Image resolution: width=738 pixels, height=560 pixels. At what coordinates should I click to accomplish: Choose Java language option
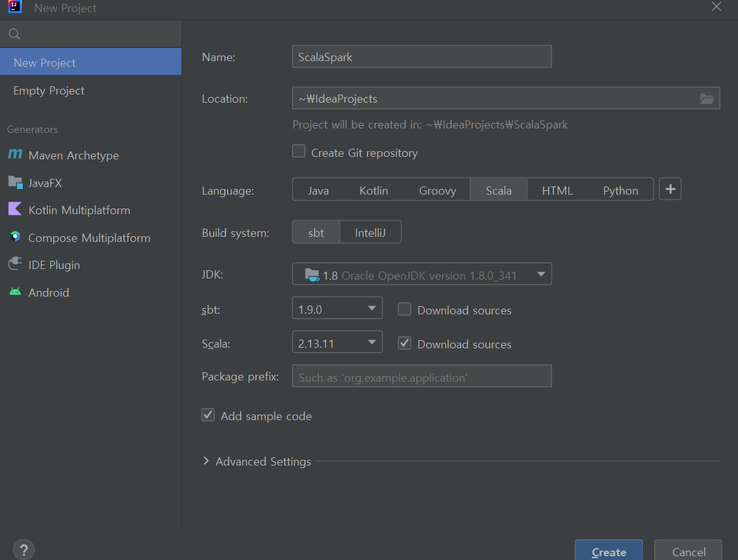(318, 190)
